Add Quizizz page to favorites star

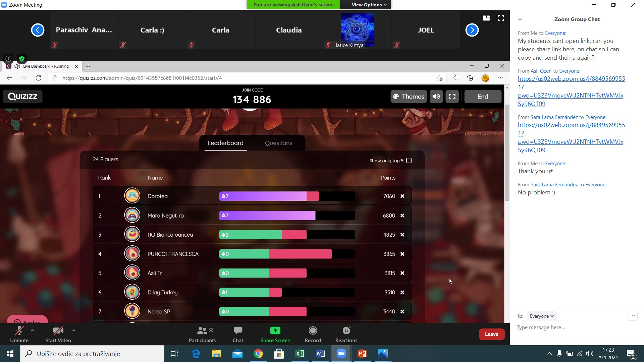(440, 78)
